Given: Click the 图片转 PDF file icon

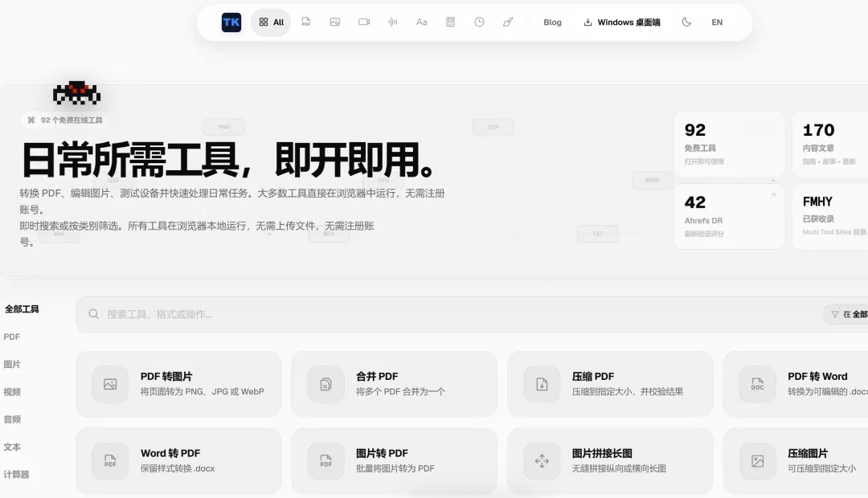Looking at the screenshot, I should pyautogui.click(x=326, y=461).
